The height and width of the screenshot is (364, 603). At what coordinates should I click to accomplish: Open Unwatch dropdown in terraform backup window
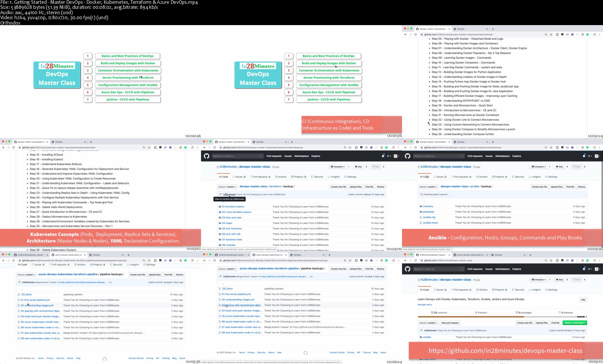click(x=338, y=167)
